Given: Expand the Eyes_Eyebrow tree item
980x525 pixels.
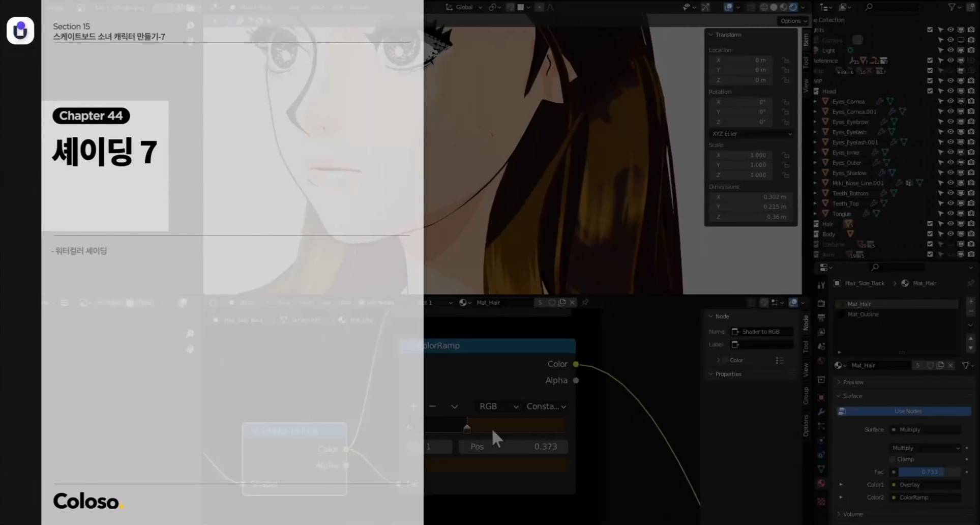Looking at the screenshot, I should 815,122.
